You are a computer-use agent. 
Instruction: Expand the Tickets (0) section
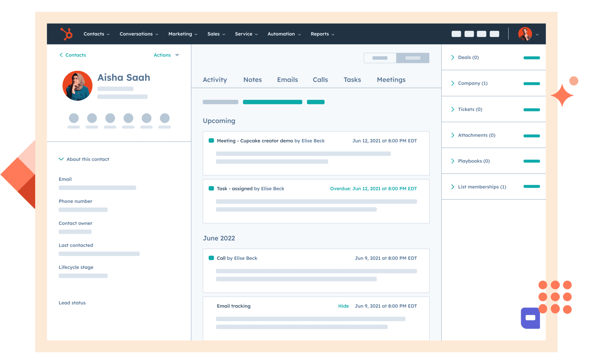(467, 109)
